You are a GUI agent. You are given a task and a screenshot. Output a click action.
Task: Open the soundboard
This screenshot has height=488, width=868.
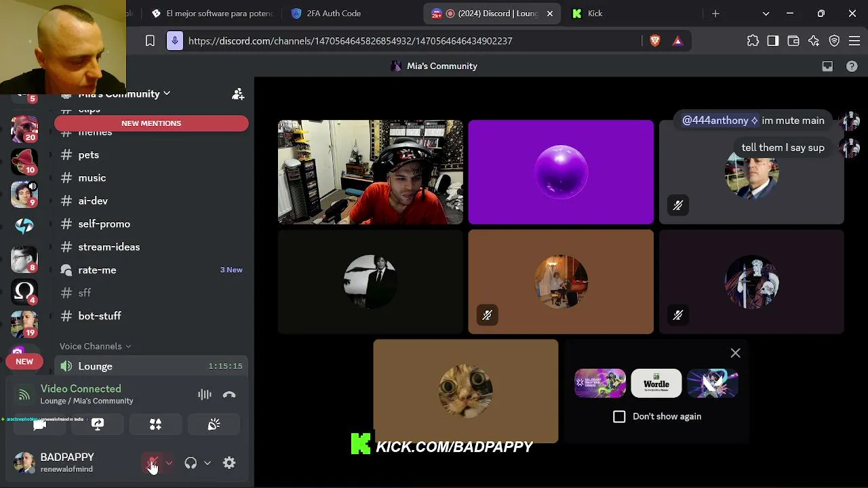click(x=214, y=424)
